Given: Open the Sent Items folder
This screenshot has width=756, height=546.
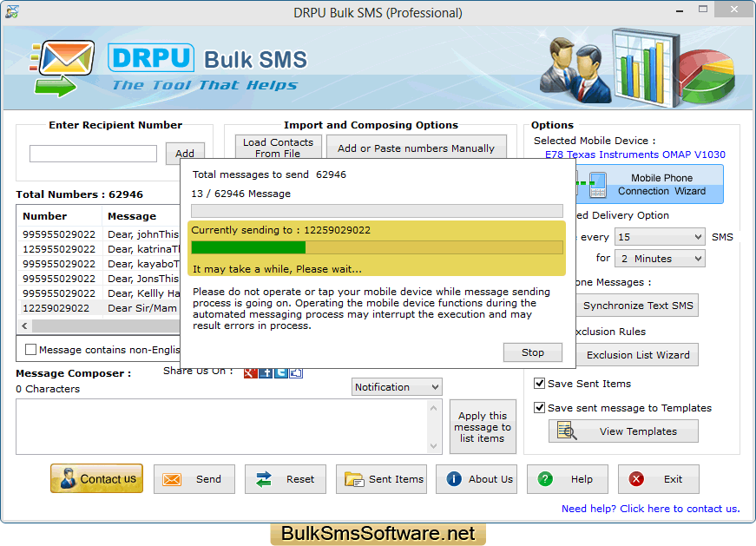Looking at the screenshot, I should 381,479.
